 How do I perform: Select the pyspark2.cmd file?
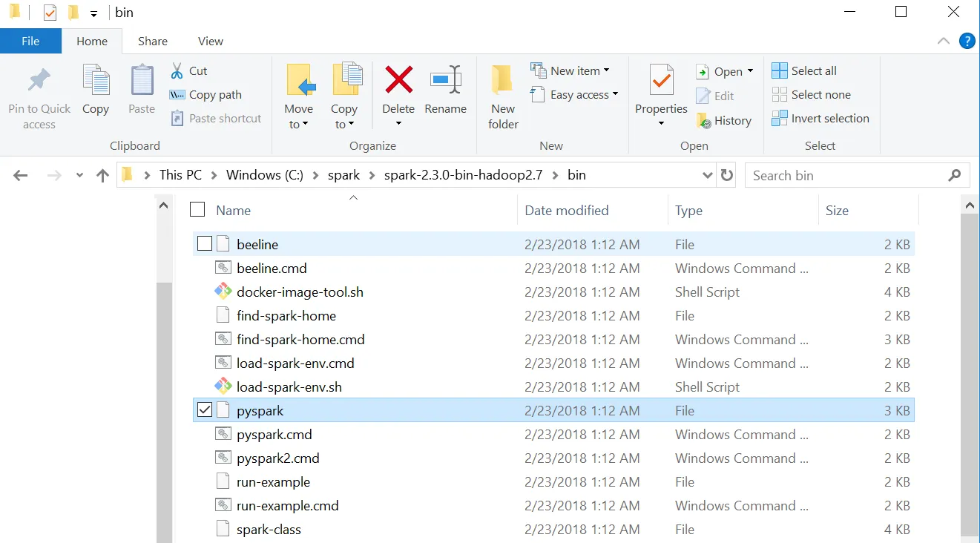[553, 458]
